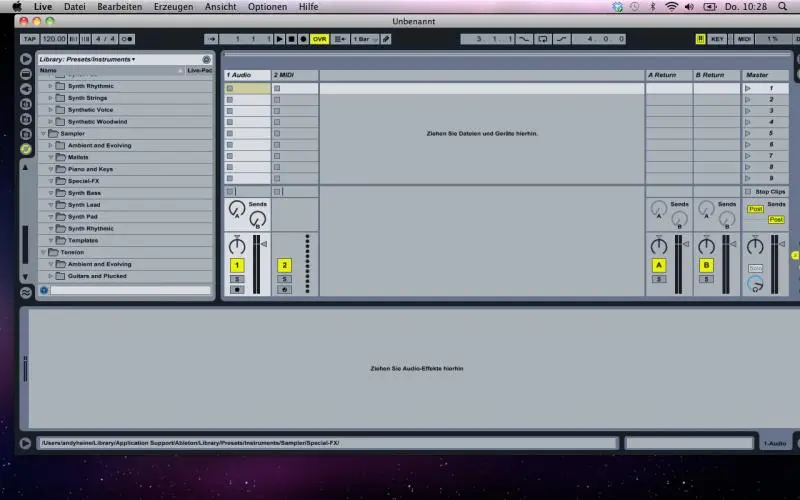
Task: Click the Stop Clips button
Action: tap(769, 191)
